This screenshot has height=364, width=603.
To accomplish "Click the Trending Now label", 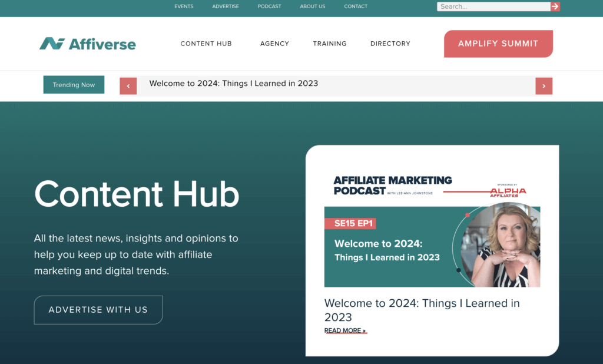I will [73, 84].
